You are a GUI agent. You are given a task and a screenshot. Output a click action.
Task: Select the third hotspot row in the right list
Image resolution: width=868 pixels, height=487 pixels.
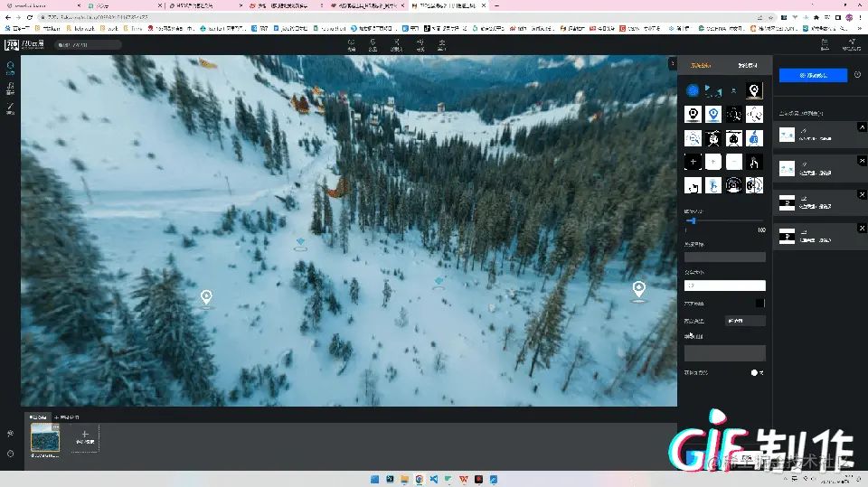819,202
